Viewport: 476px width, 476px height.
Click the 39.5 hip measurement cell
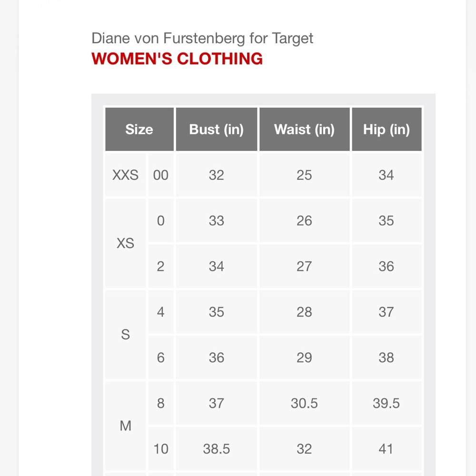387,403
